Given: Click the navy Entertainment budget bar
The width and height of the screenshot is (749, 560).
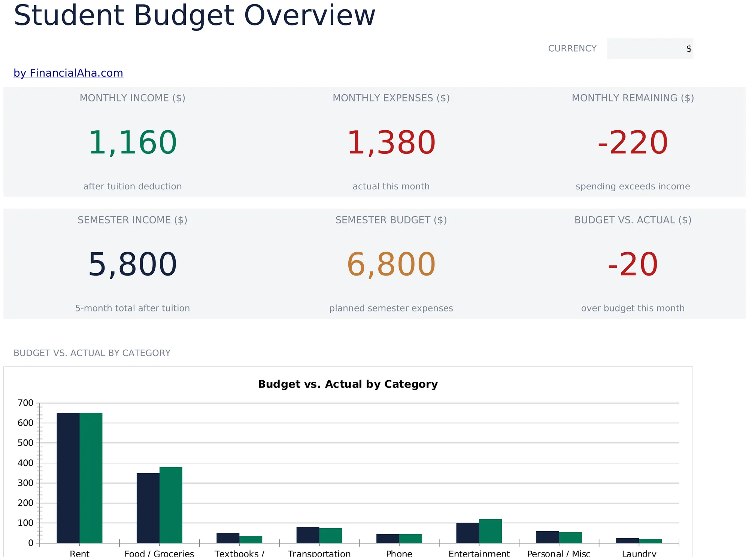Looking at the screenshot, I should click(x=468, y=533).
